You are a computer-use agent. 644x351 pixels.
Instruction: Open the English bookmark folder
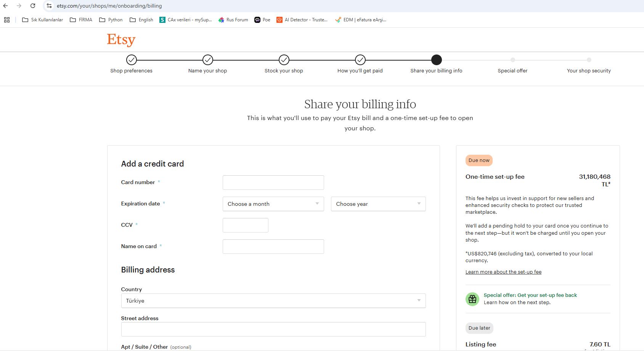click(x=141, y=20)
